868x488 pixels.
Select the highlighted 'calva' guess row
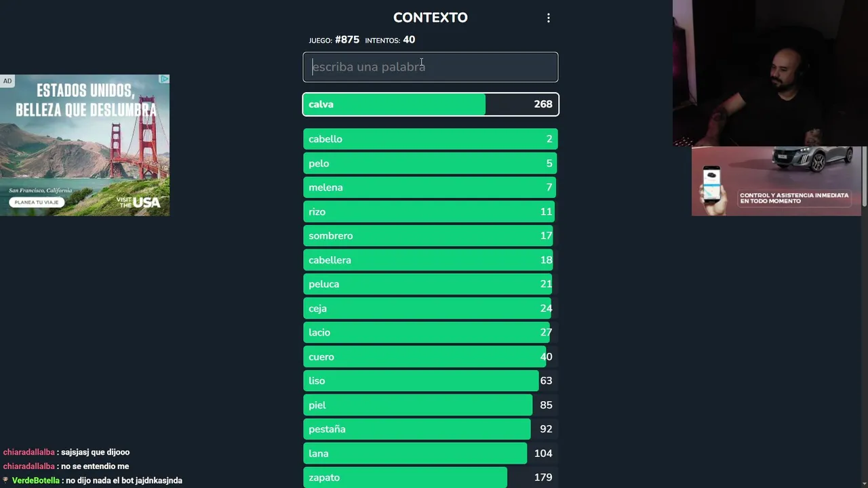(x=430, y=104)
